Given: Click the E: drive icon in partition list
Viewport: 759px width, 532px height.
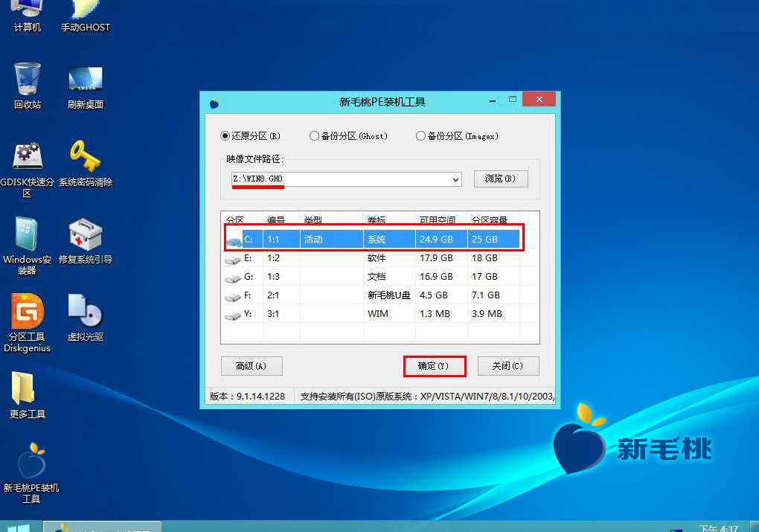Looking at the screenshot, I should coord(233,260).
